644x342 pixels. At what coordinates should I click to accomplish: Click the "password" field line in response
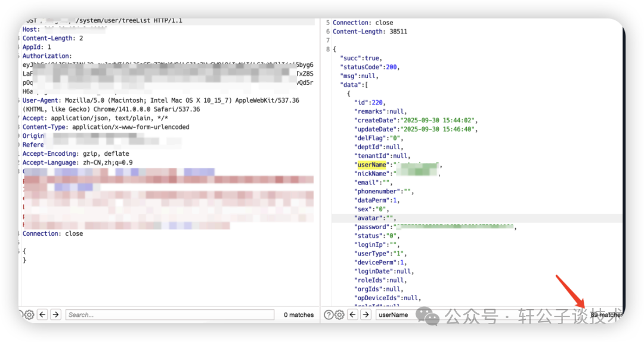[x=435, y=227]
